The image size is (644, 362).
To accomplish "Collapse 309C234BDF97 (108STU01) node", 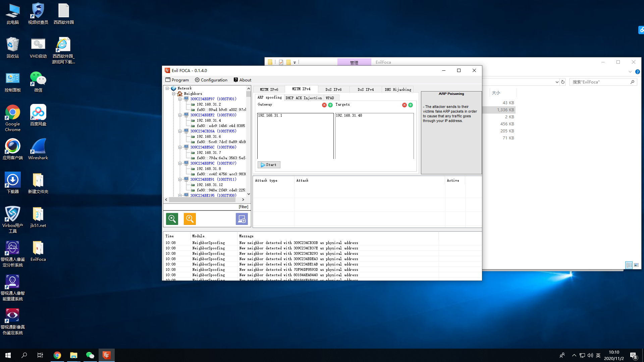I will 180,99.
